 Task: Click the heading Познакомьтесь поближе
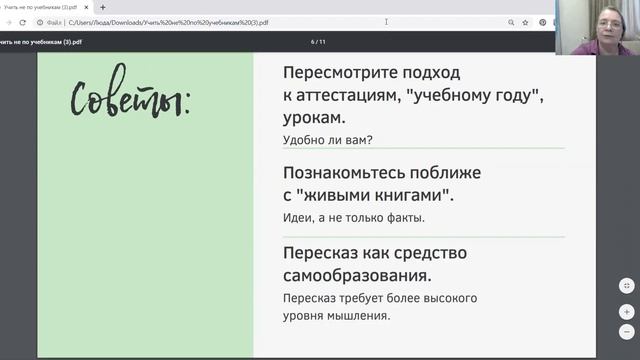pyautogui.click(x=382, y=173)
